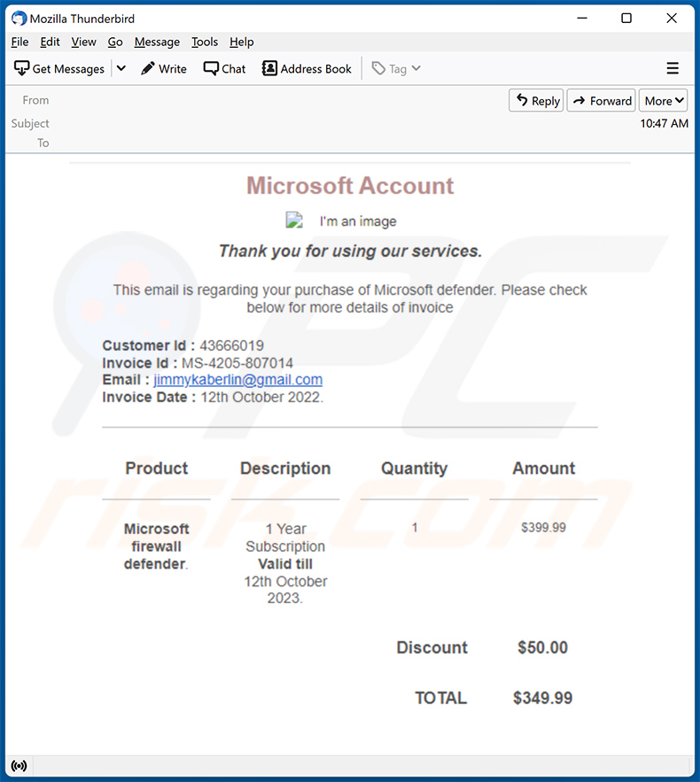The width and height of the screenshot is (700, 782).
Task: Close the Thunderbird window
Action: pos(672,19)
